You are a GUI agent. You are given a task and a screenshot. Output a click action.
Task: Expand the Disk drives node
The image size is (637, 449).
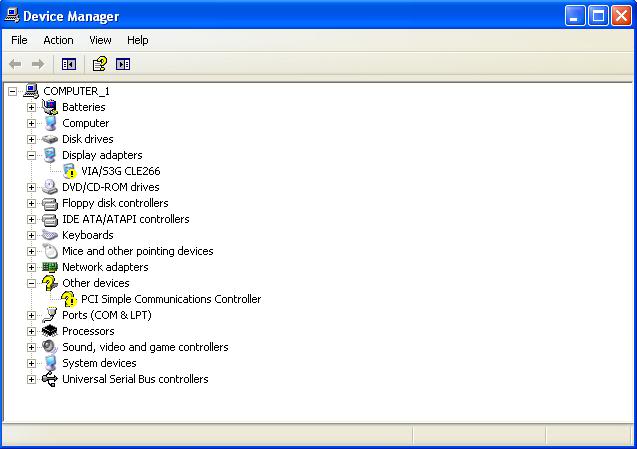[x=31, y=139]
